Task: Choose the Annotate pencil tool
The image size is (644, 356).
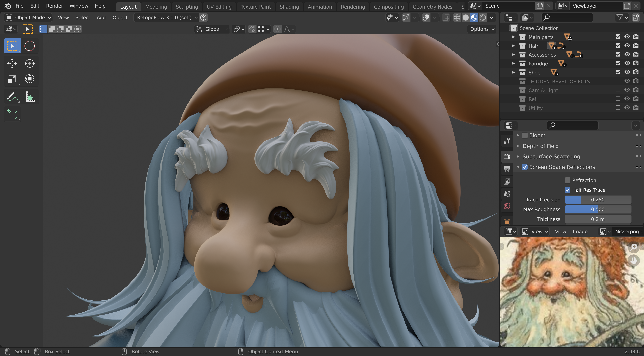Action: (12, 97)
